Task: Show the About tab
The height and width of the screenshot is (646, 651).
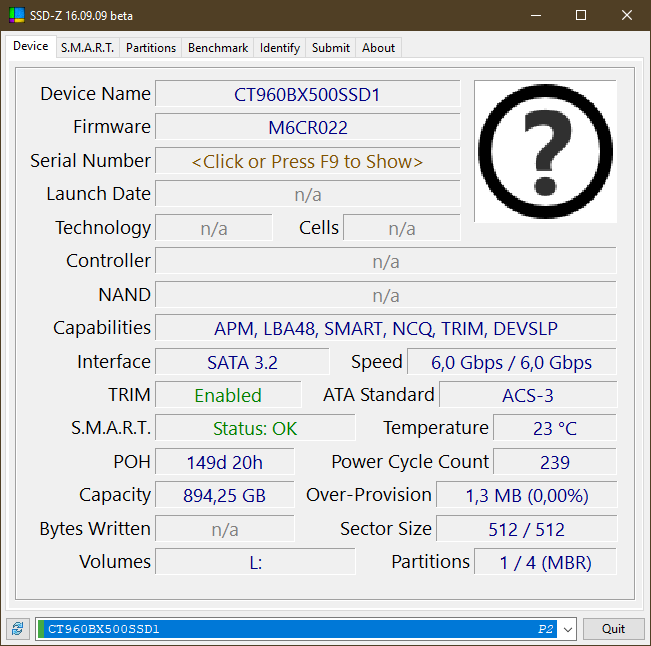Action: (x=378, y=47)
